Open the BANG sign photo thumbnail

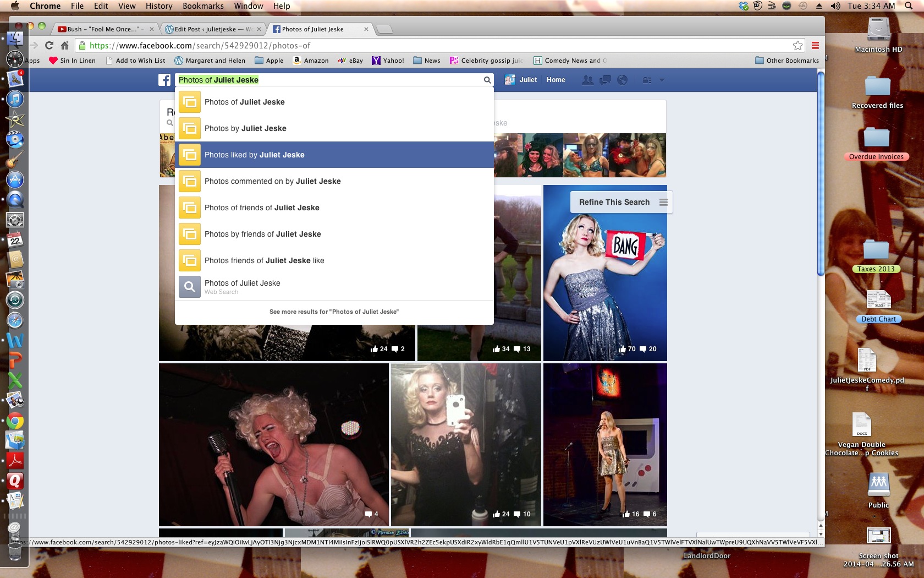coord(605,273)
